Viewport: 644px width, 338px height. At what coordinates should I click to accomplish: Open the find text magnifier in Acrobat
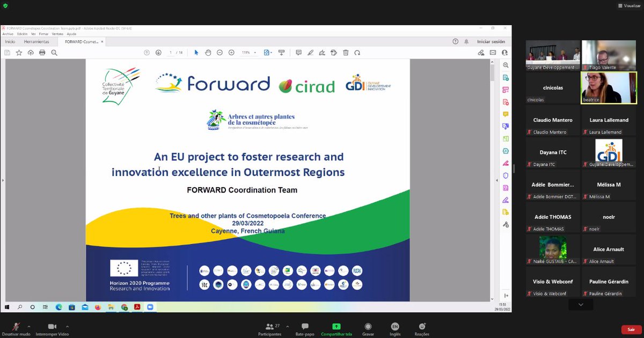54,53
